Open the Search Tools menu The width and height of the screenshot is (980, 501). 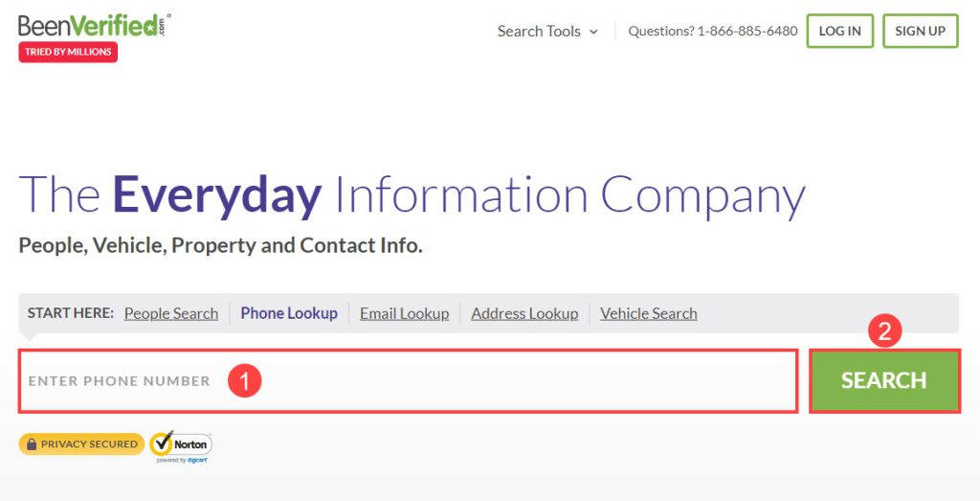tap(539, 31)
